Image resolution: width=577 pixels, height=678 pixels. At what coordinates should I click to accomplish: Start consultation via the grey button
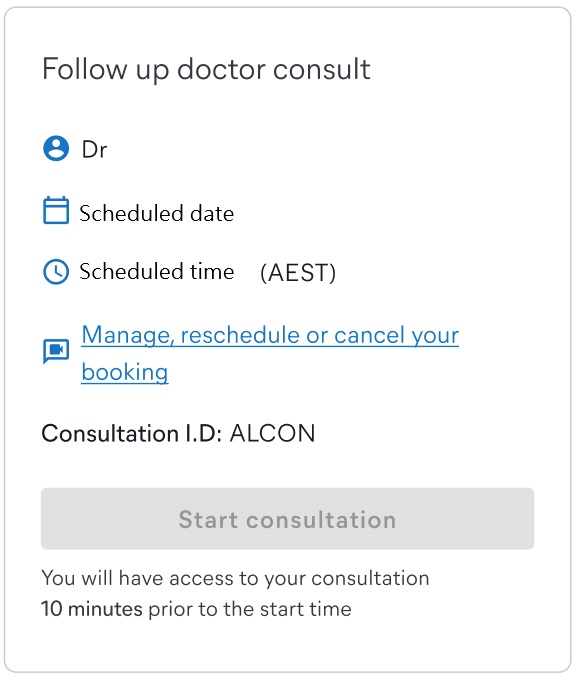pyautogui.click(x=288, y=519)
